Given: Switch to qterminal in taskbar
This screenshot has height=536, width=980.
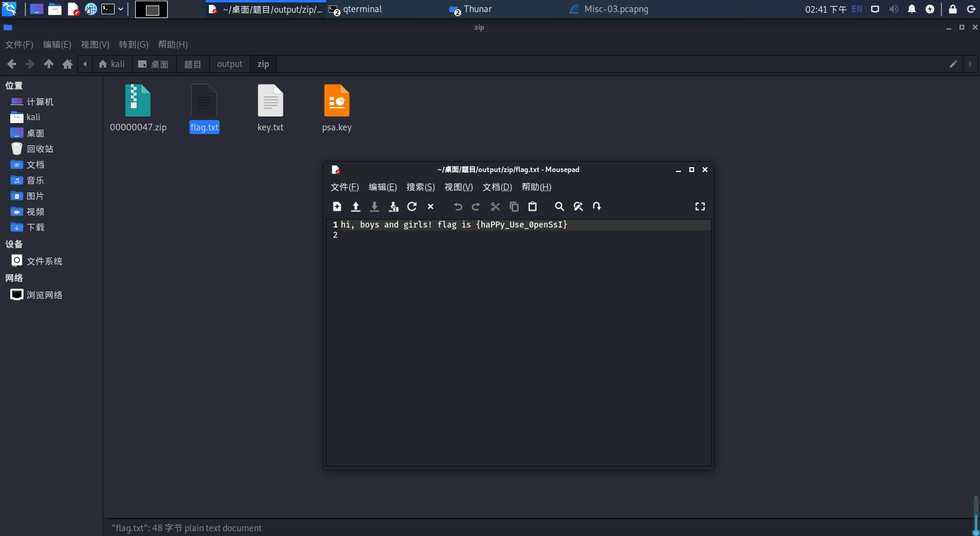Looking at the screenshot, I should [x=356, y=9].
